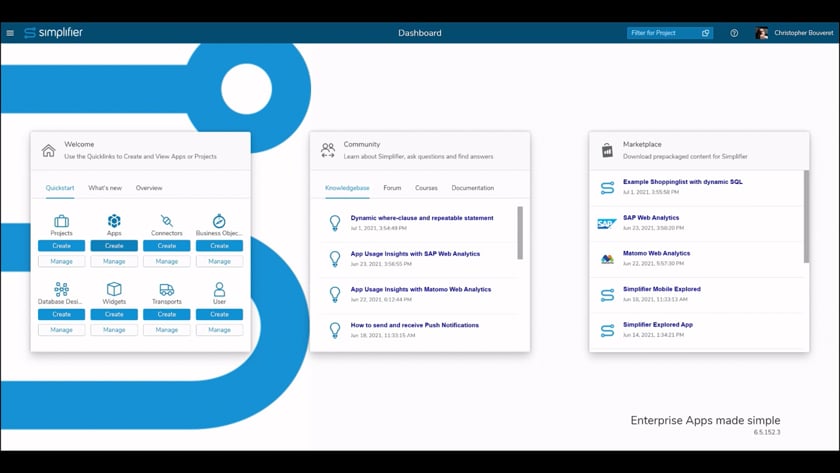Open Christopher Bouveret user menu

(803, 33)
